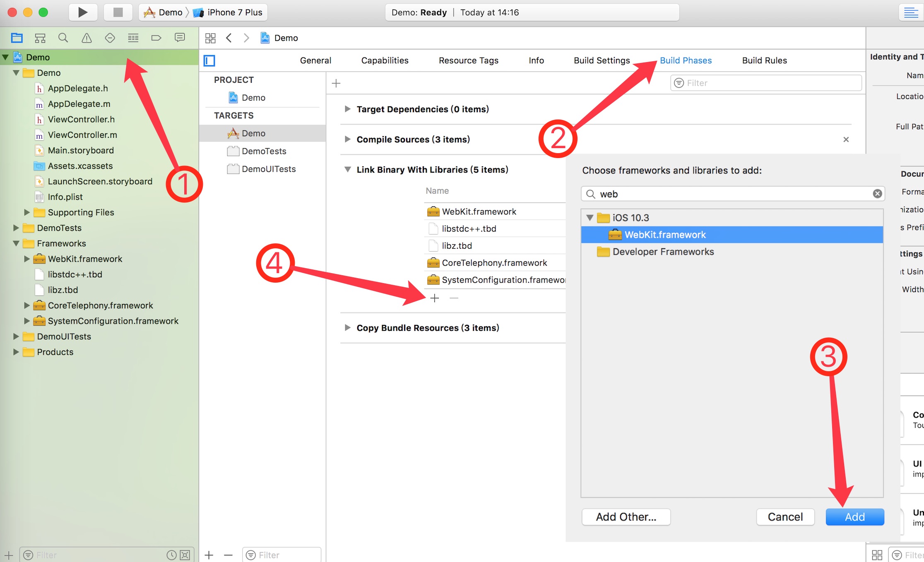Remove the selected target
Image resolution: width=924 pixels, height=562 pixels.
coord(228,555)
